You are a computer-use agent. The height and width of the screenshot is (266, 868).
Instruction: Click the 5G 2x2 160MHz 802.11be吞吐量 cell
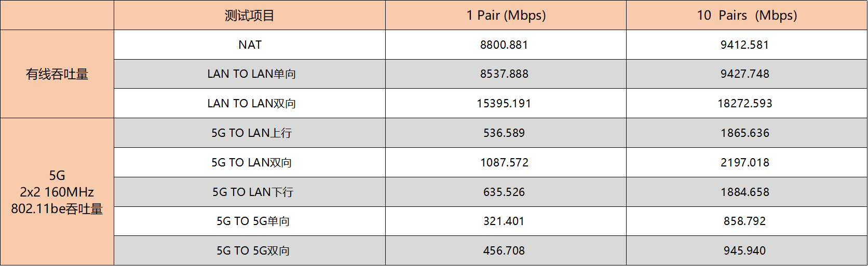(57, 192)
